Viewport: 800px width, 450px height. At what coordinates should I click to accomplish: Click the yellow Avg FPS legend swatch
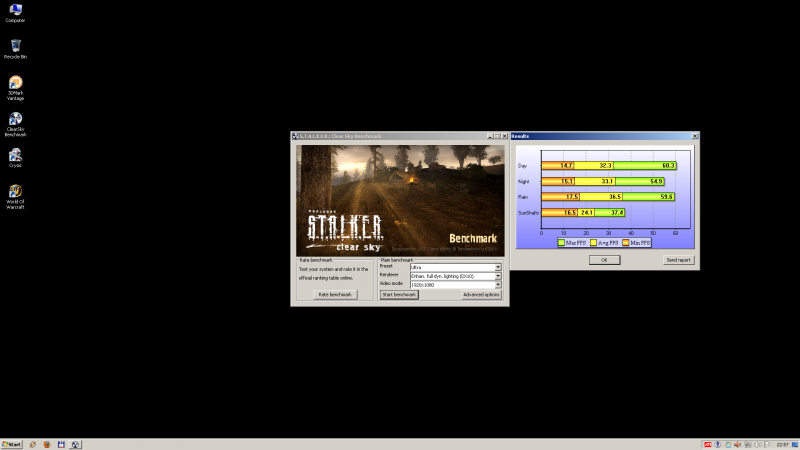593,243
